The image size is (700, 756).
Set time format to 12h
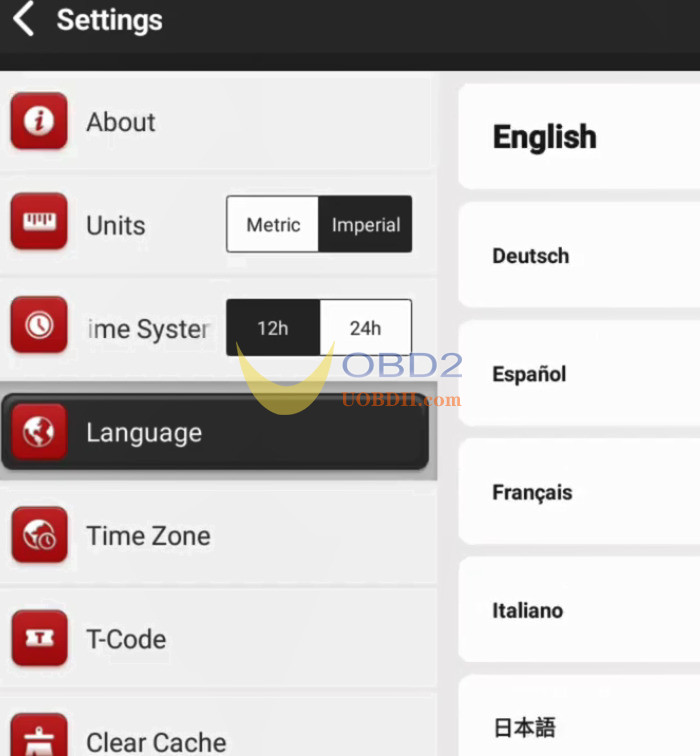click(273, 328)
